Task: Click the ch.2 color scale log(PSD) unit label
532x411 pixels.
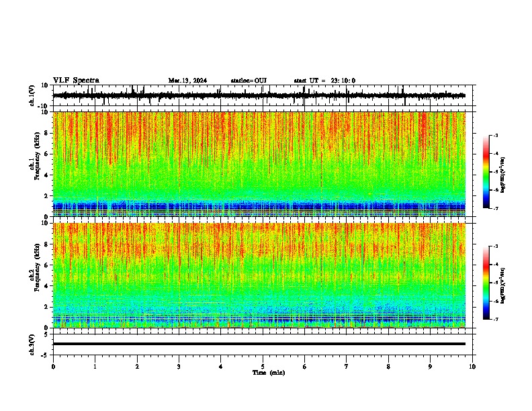Action: (503, 285)
